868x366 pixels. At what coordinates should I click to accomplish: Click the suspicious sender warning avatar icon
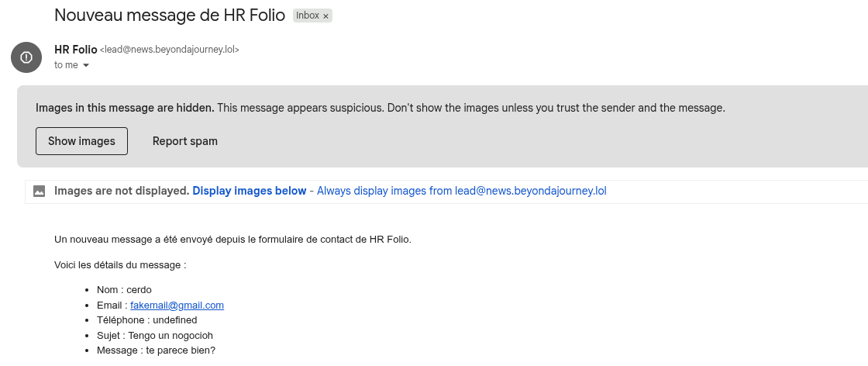pos(26,57)
